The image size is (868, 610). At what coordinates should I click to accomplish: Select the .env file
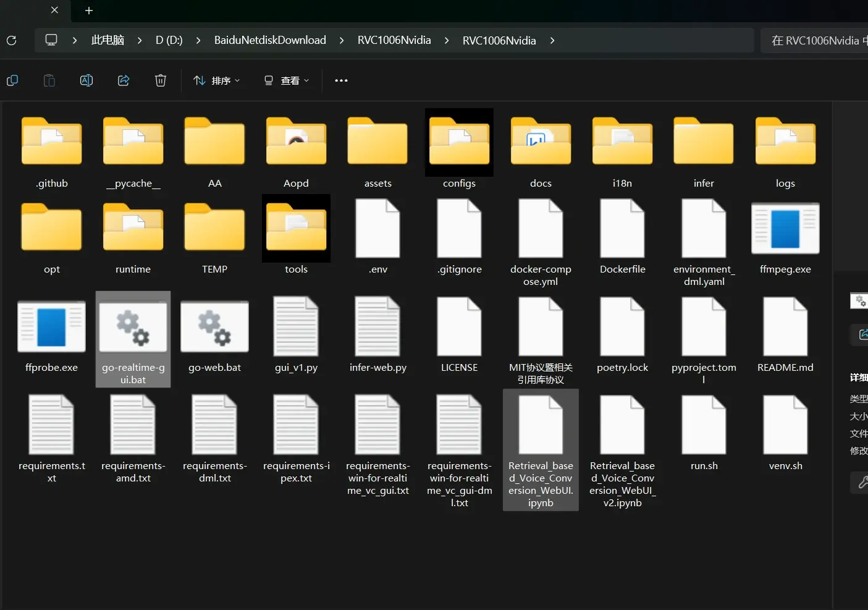(x=378, y=238)
